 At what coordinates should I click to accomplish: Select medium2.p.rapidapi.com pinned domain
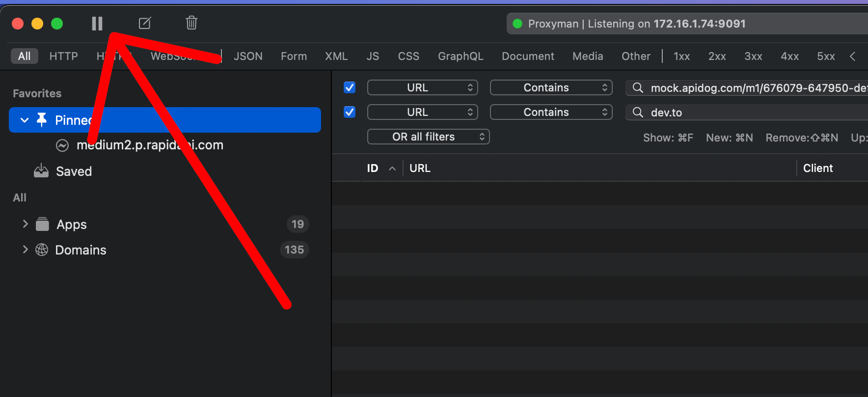150,145
